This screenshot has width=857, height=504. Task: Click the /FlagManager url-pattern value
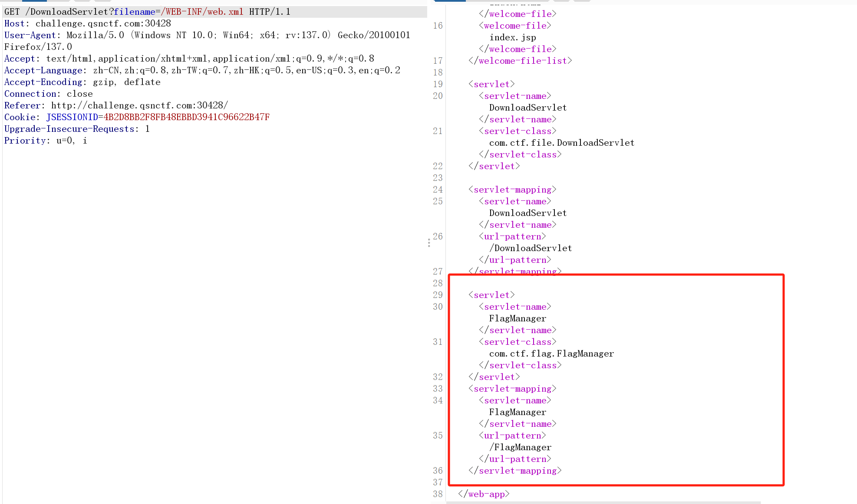pos(520,447)
